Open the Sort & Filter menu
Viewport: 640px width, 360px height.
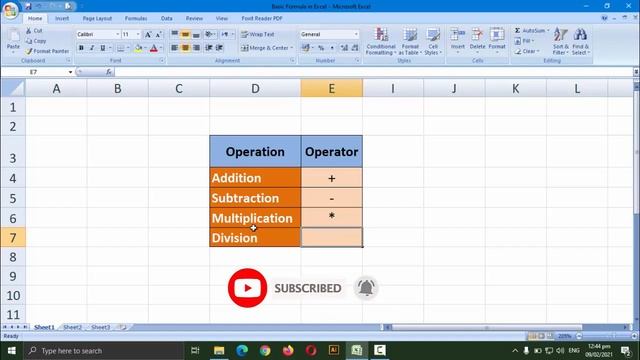[x=560, y=41]
